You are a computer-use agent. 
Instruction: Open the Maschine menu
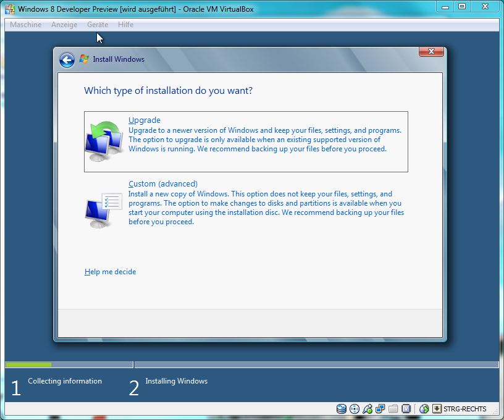click(x=26, y=25)
